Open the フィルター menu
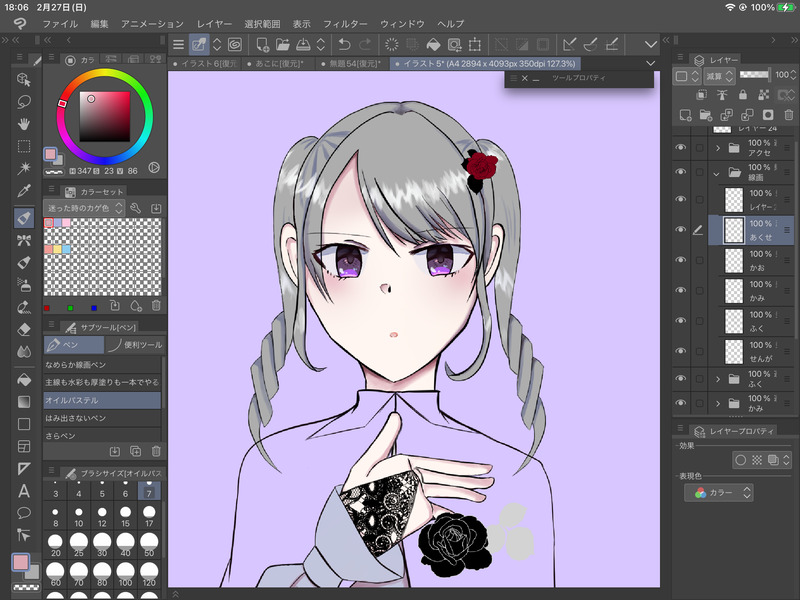 tap(345, 24)
